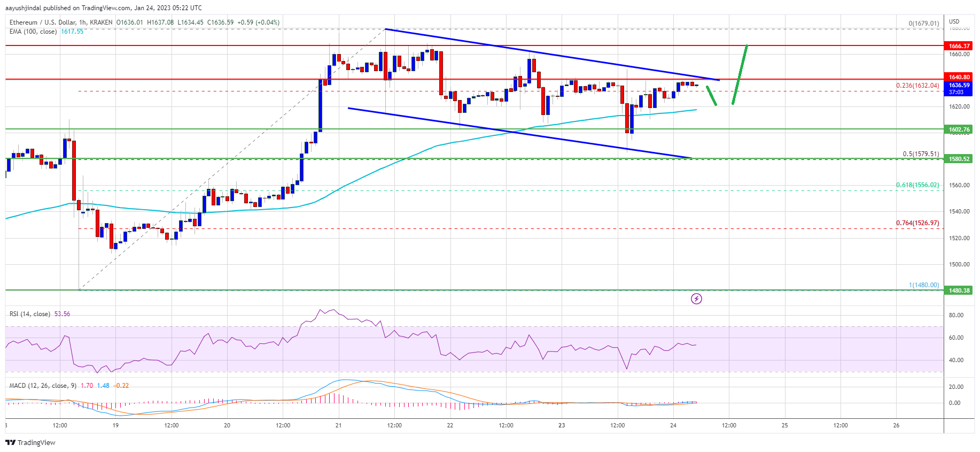
Task: Click the 1480.38 green price label
Action: pos(959,290)
